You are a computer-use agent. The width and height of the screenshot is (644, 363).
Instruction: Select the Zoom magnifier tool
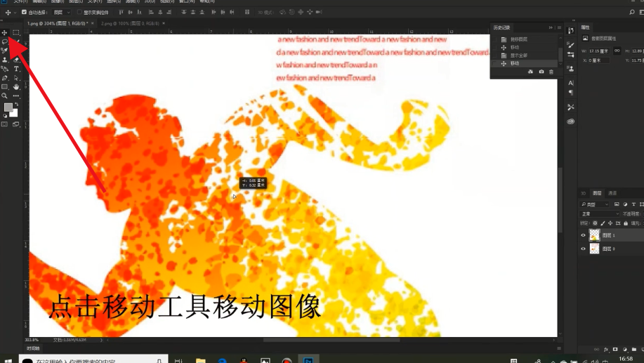(4, 95)
